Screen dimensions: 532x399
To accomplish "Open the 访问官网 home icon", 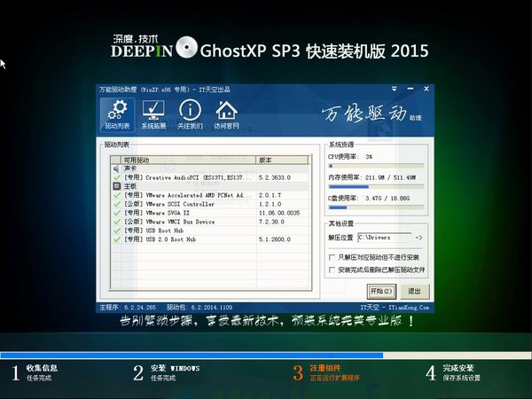I will coord(227,113).
